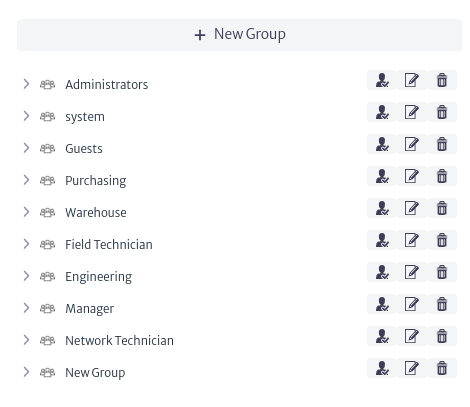Edit the Network Technician group

click(x=412, y=336)
